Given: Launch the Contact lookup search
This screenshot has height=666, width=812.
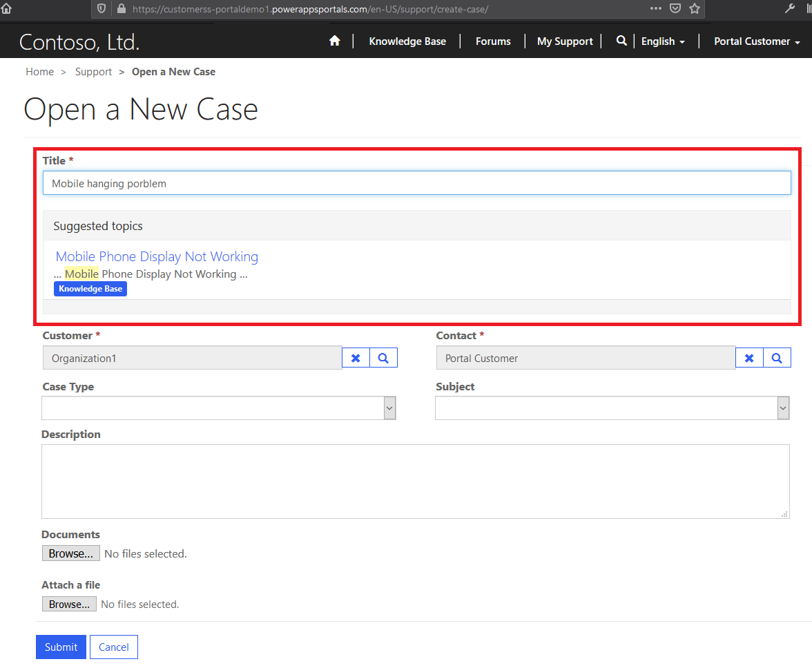Looking at the screenshot, I should click(x=777, y=358).
